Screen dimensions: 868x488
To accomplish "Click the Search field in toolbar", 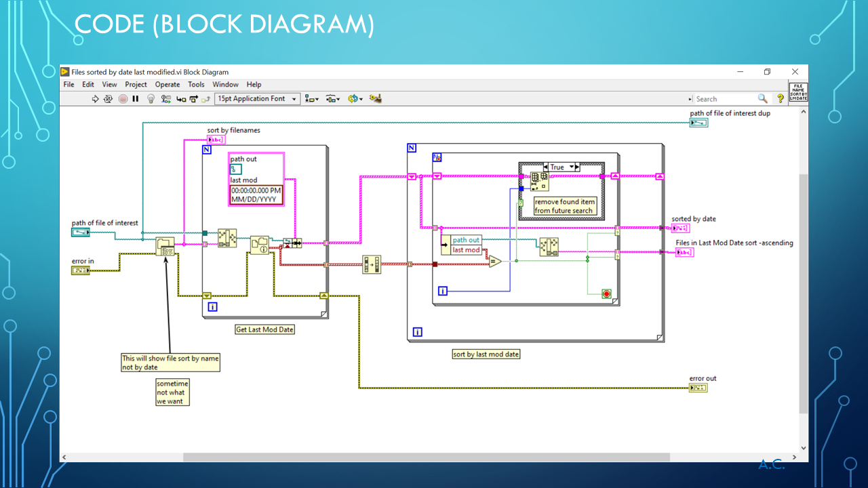I will 724,99.
